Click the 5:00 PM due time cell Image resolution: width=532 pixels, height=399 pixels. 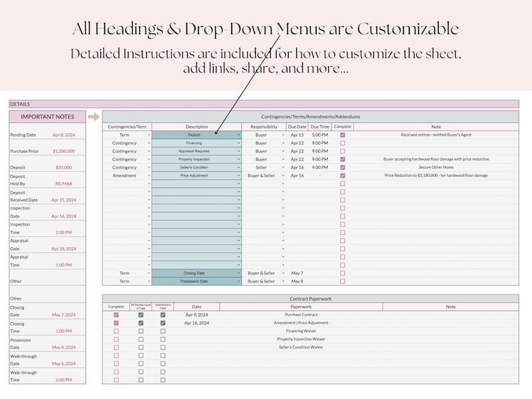tap(320, 135)
